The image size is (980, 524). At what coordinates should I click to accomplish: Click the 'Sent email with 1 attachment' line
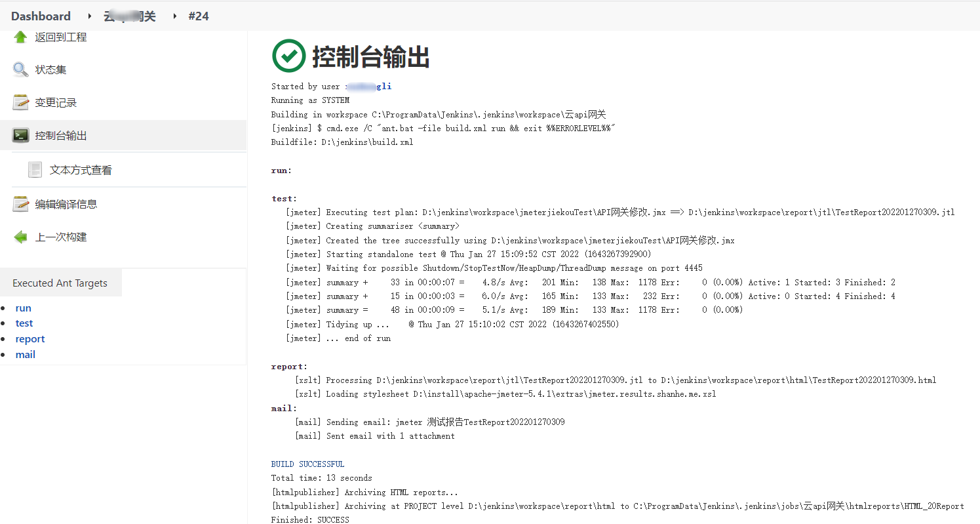click(375, 435)
